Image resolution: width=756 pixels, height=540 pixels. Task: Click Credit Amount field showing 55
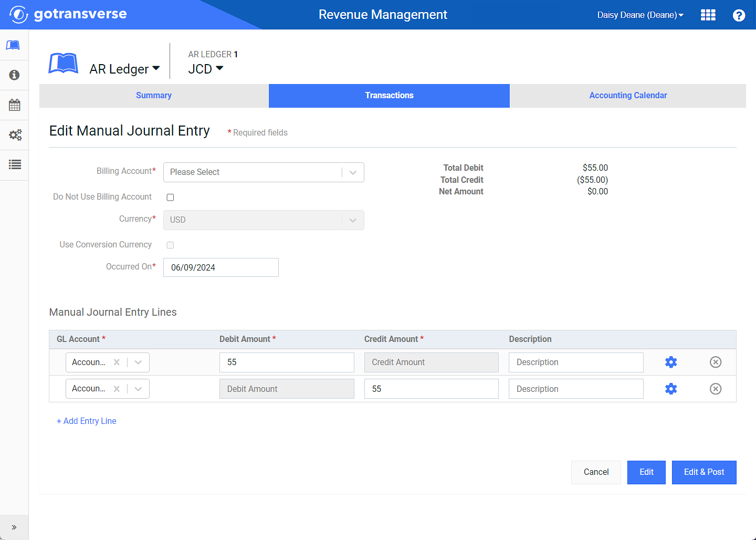tap(432, 389)
